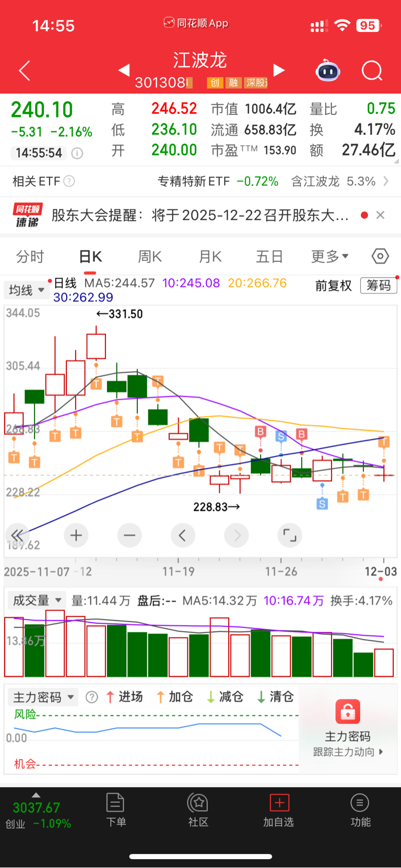Tap the 量:11.44万 volume label
Screen dimensions: 401x868
pyautogui.click(x=101, y=601)
